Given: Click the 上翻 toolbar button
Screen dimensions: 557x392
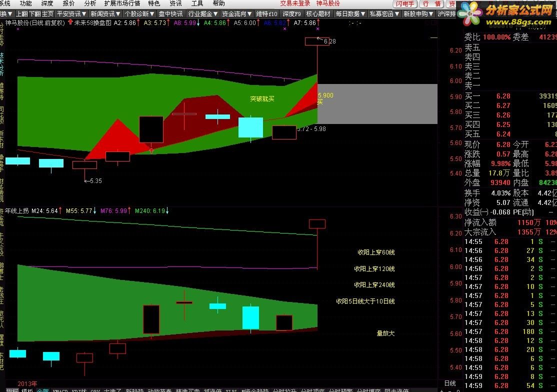Looking at the screenshot, I should point(21,14).
